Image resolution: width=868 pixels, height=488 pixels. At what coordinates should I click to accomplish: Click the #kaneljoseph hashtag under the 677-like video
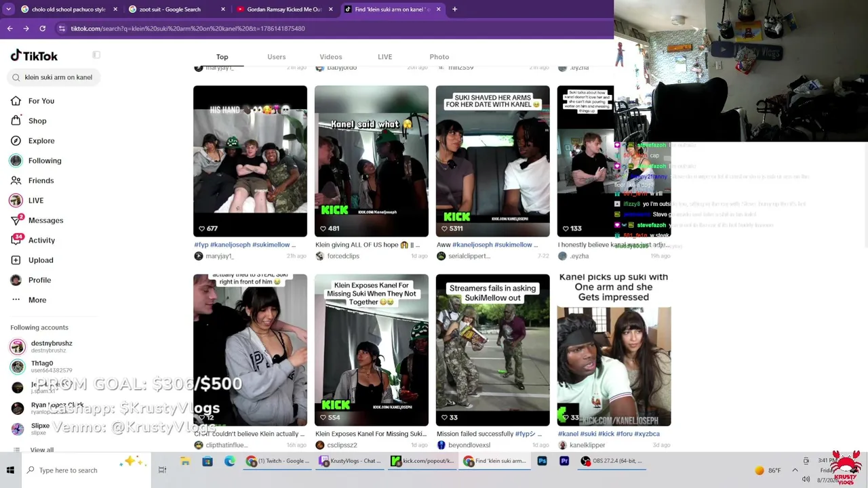pos(230,245)
